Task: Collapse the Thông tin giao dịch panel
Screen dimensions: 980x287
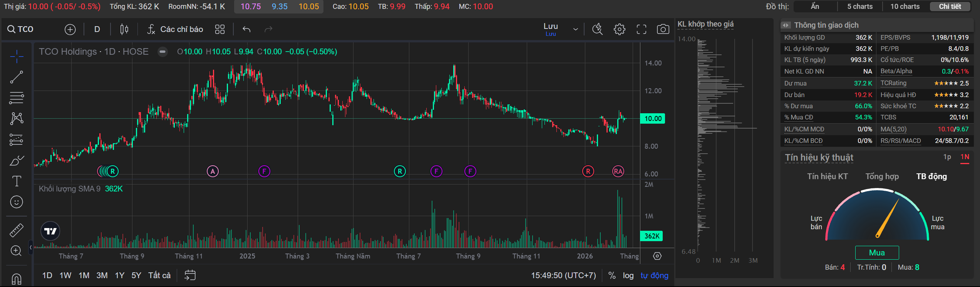Action: [x=786, y=25]
